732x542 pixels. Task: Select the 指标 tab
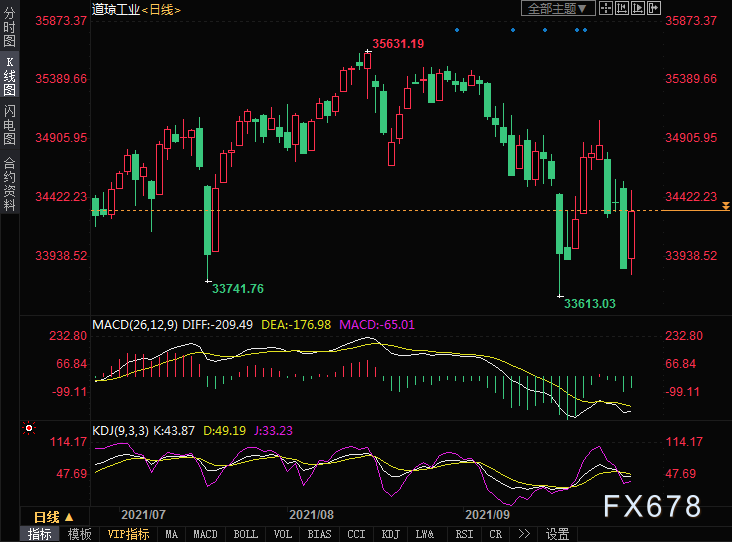(40, 534)
